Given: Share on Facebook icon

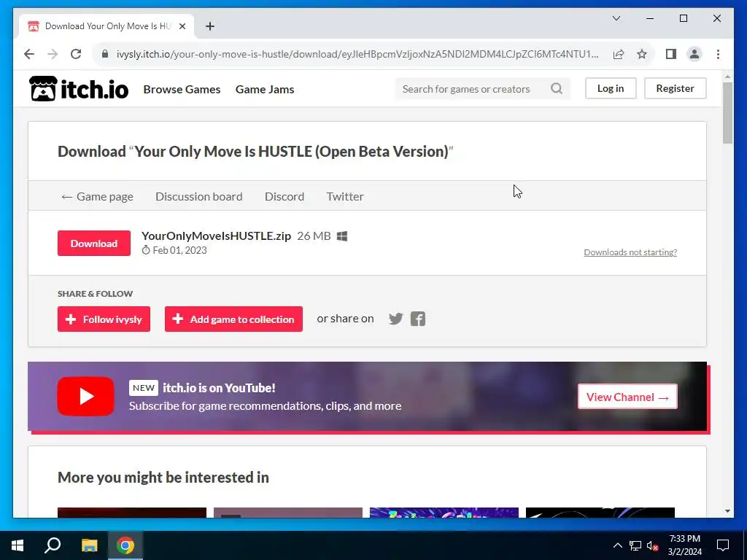Looking at the screenshot, I should coord(418,319).
